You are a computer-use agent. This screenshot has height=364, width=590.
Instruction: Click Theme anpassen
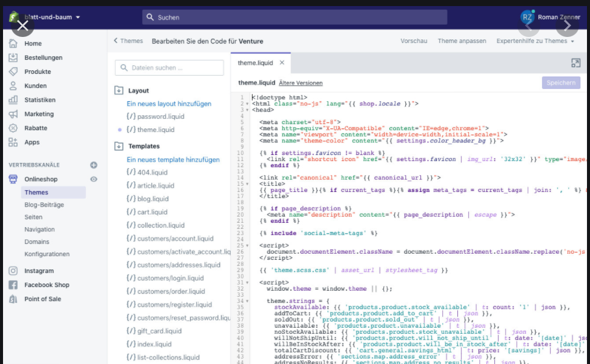(x=462, y=41)
